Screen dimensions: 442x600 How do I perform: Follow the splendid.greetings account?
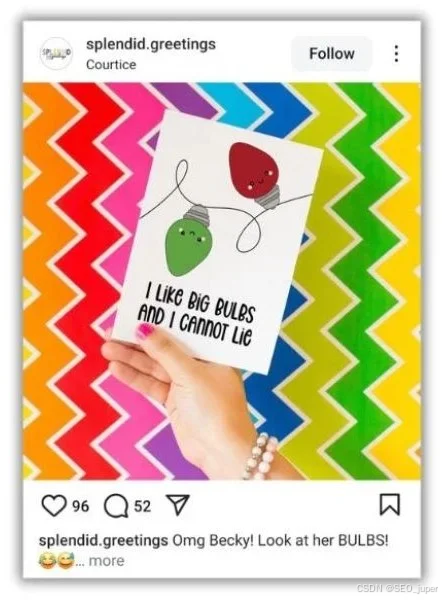coord(331,54)
